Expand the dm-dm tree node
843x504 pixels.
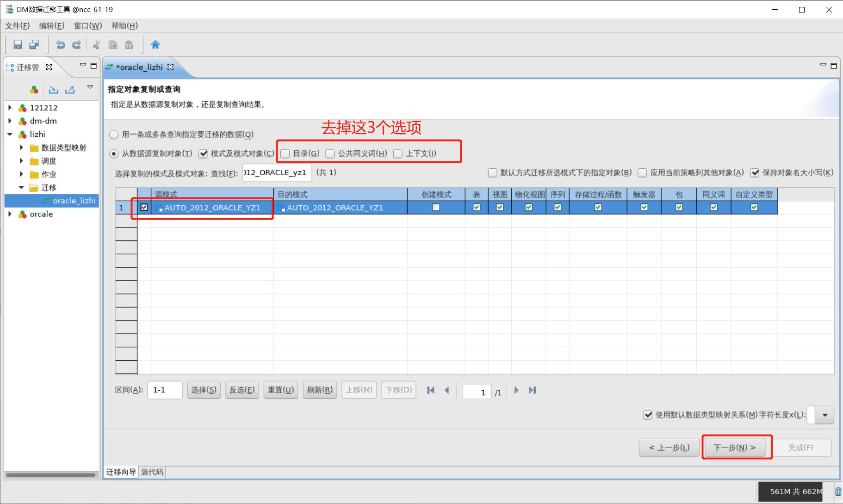(10, 121)
